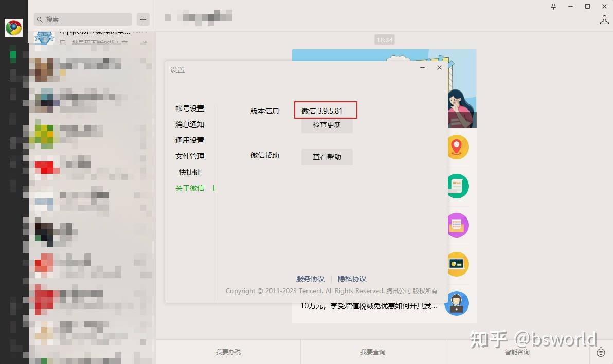
Task: Click the profile icon in the top-right corner
Action: coord(605,19)
